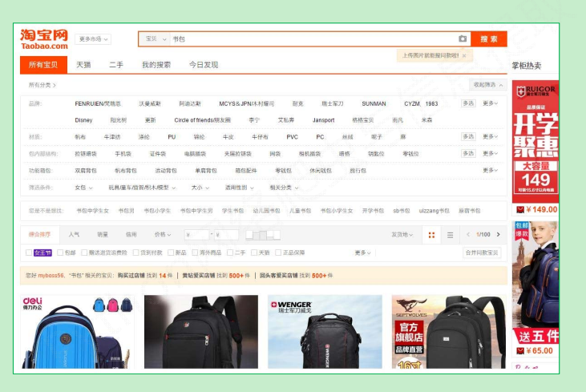This screenshot has width=586, height=392.
Task: Sort results by 销量
Action: pos(103,235)
